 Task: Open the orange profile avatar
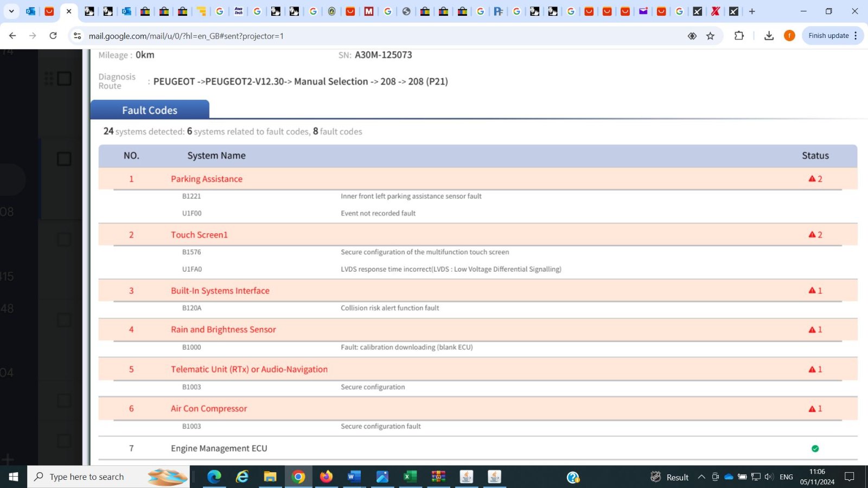pos(789,36)
